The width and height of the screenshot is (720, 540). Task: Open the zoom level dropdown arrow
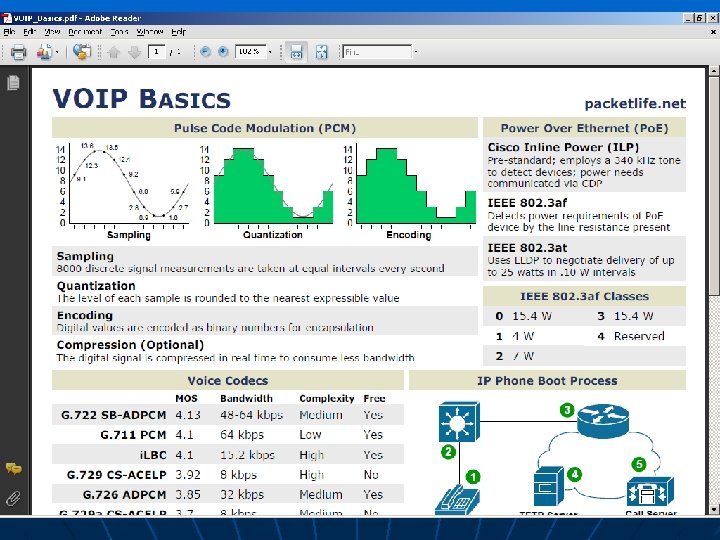(x=270, y=52)
